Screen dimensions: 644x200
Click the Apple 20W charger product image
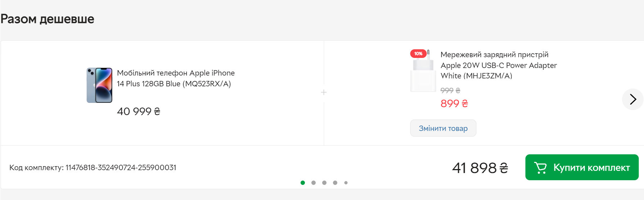pos(423,73)
